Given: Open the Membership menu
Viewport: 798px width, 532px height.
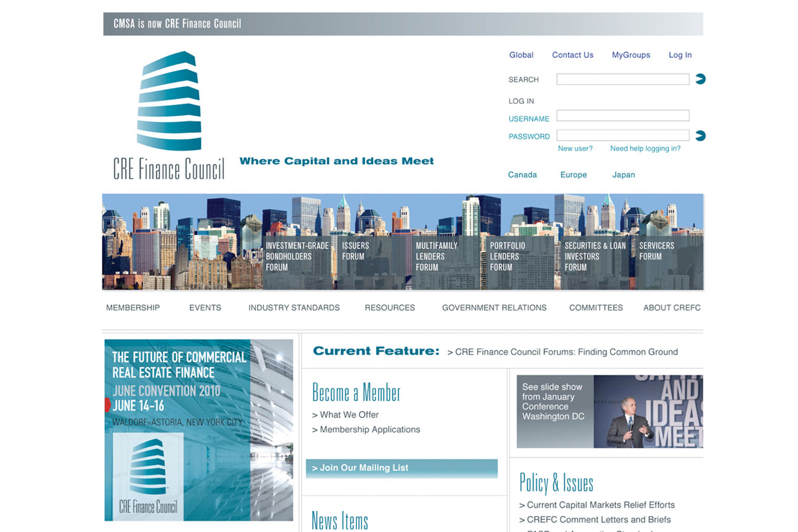Looking at the screenshot, I should (133, 308).
